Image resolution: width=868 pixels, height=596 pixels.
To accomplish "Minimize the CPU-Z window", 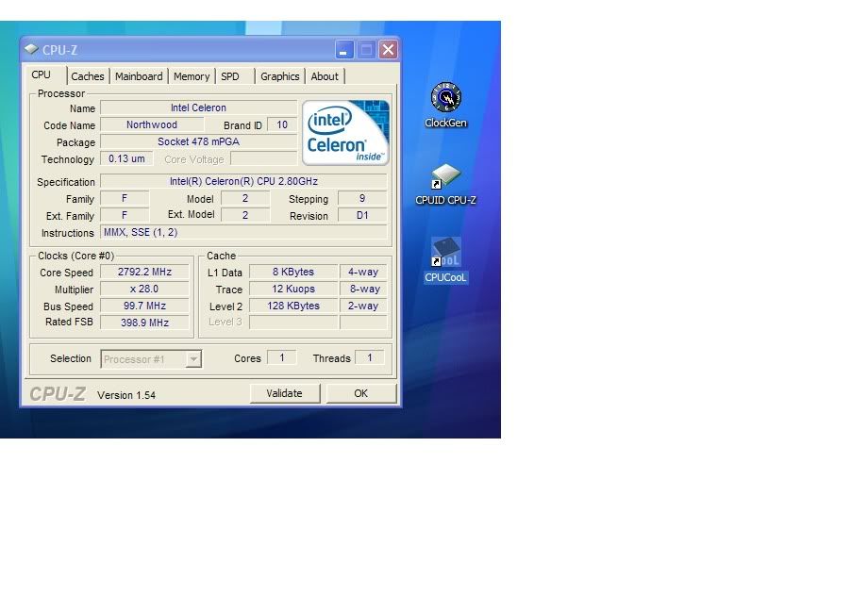I will [344, 50].
